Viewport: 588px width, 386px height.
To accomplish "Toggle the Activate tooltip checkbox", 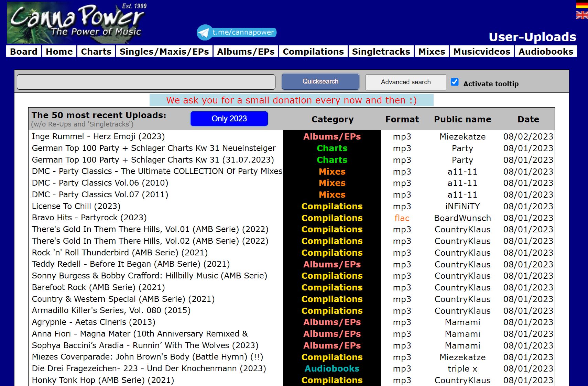I will pyautogui.click(x=455, y=82).
